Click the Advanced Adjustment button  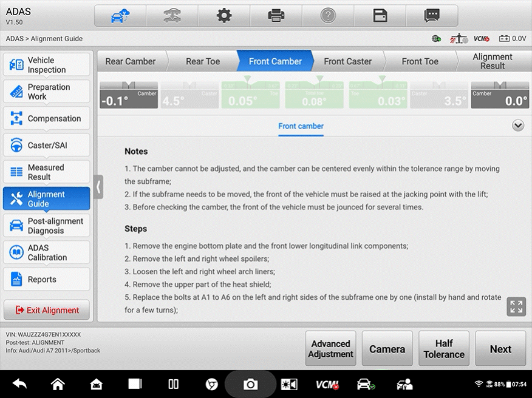330,349
